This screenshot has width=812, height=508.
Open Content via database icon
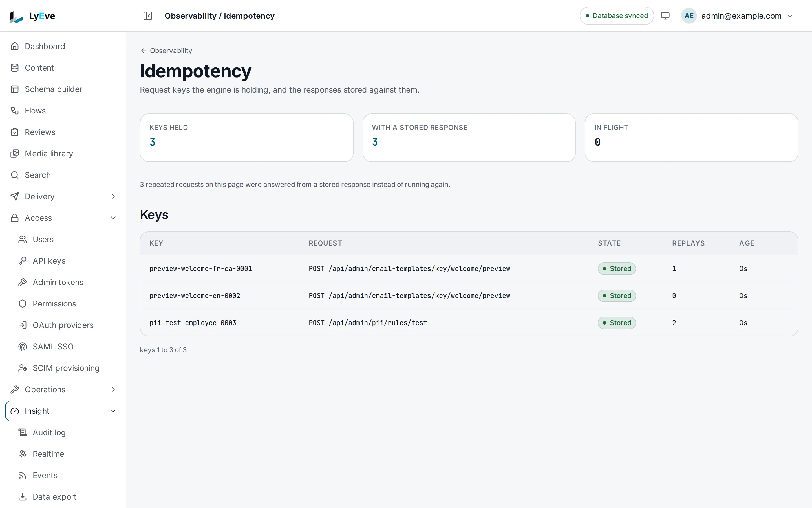pos(15,68)
